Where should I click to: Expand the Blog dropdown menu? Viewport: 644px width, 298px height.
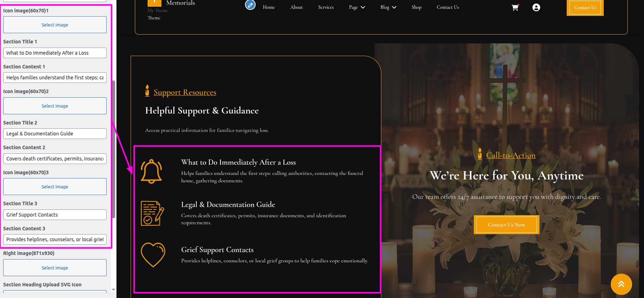388,7
